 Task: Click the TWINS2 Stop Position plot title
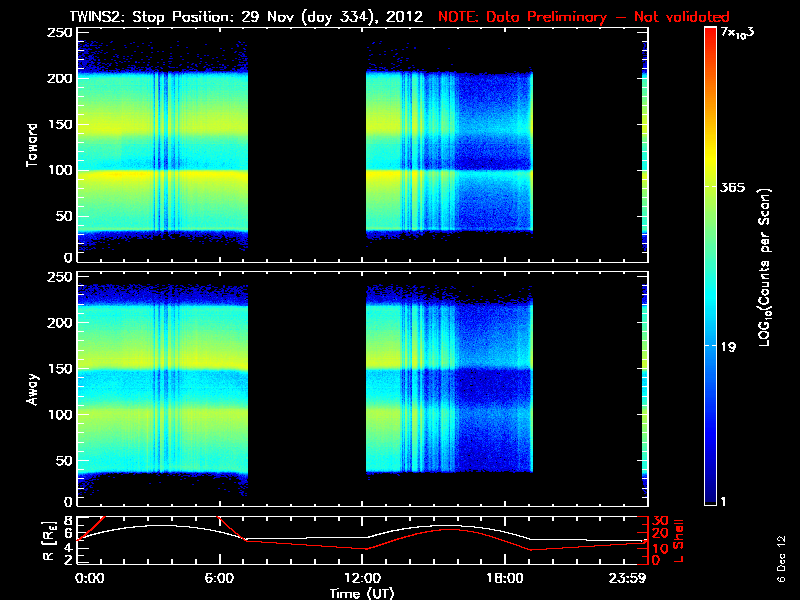pos(246,17)
